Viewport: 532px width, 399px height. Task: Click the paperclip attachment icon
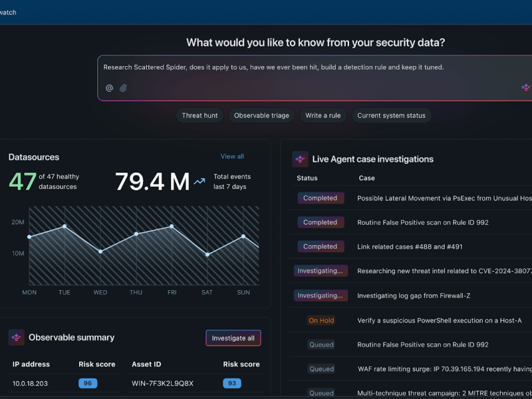point(123,87)
